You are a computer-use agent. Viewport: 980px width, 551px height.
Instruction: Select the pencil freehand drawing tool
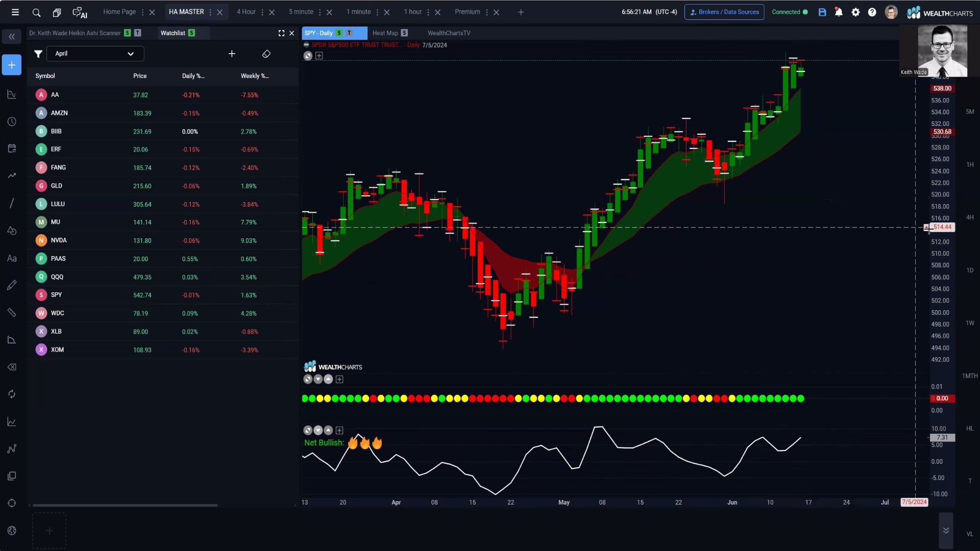pos(12,285)
